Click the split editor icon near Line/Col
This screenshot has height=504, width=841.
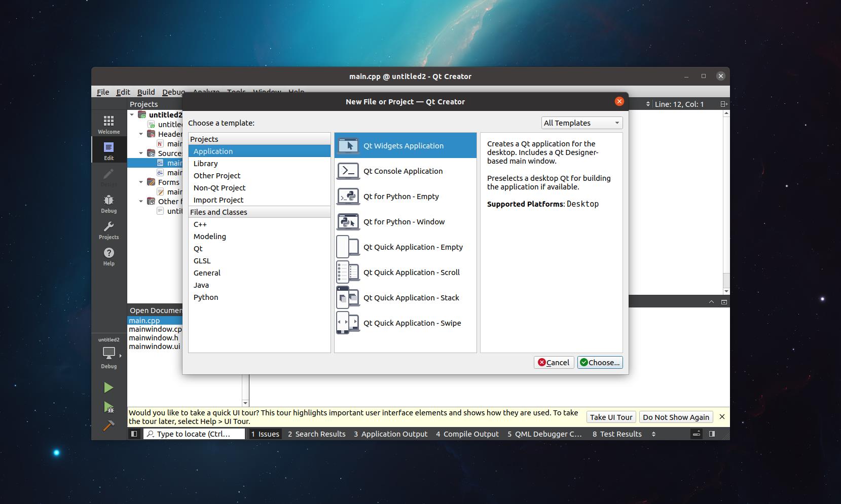(724, 104)
